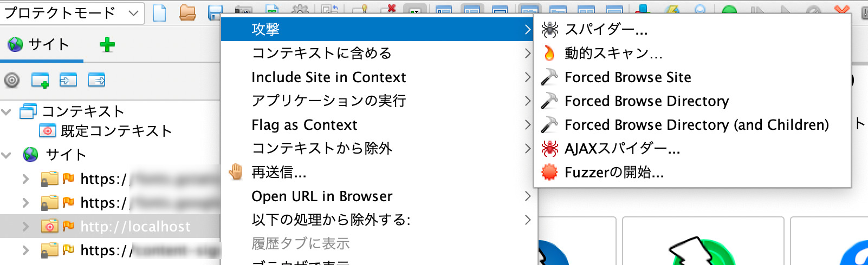This screenshot has height=265, width=868.
Task: Start 動的スキャン... with the flame icon
Action: [x=692, y=53]
